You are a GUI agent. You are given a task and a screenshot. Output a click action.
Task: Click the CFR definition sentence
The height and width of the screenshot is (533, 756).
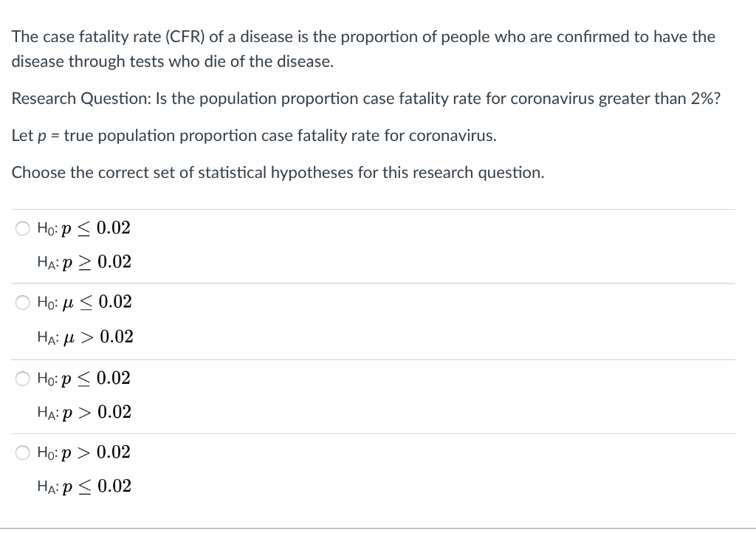[x=363, y=48]
